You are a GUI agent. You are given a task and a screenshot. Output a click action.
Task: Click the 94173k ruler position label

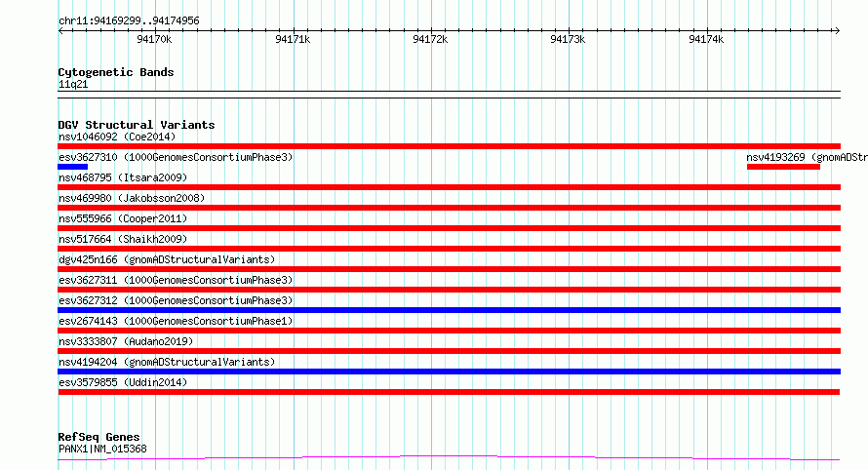pos(568,39)
